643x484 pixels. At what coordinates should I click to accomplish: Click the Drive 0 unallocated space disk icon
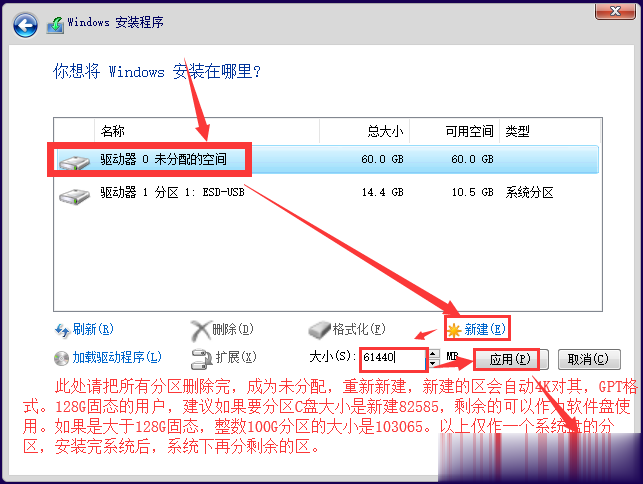point(74,162)
